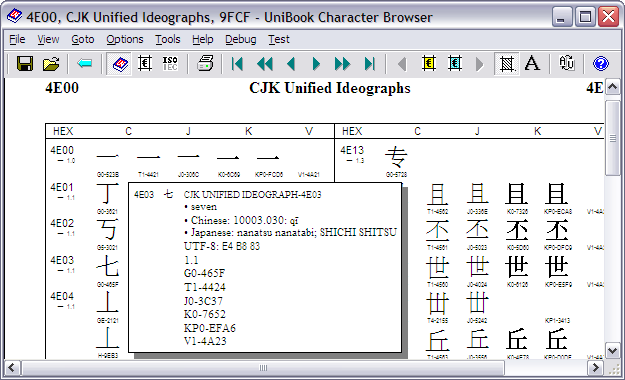
Task: Go to next page teal arrow
Action: coord(316,64)
